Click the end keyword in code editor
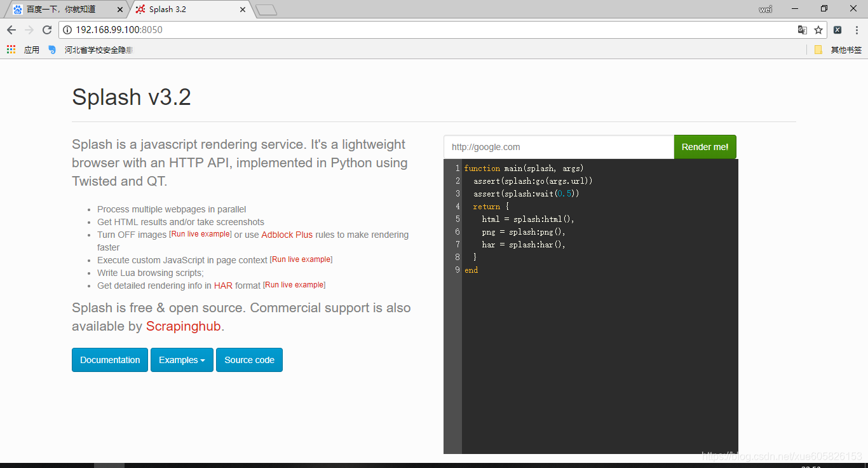The width and height of the screenshot is (868, 468). 471,270
